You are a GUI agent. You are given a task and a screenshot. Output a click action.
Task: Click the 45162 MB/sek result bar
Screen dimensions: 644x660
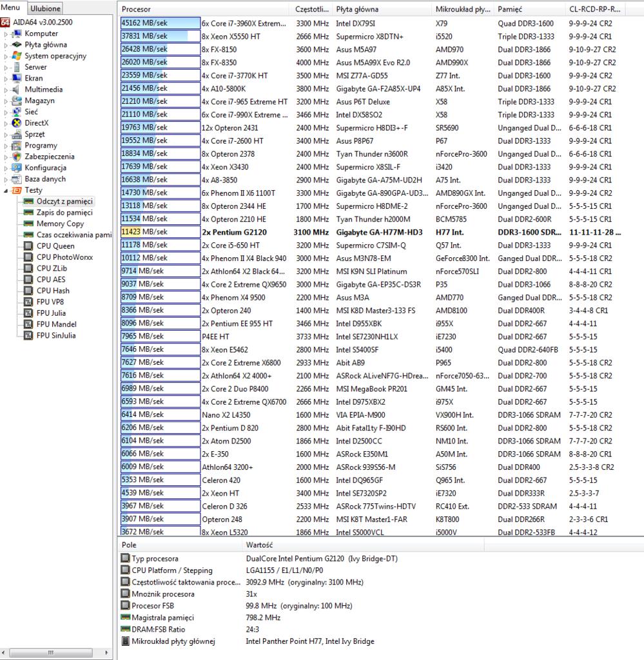[161, 23]
